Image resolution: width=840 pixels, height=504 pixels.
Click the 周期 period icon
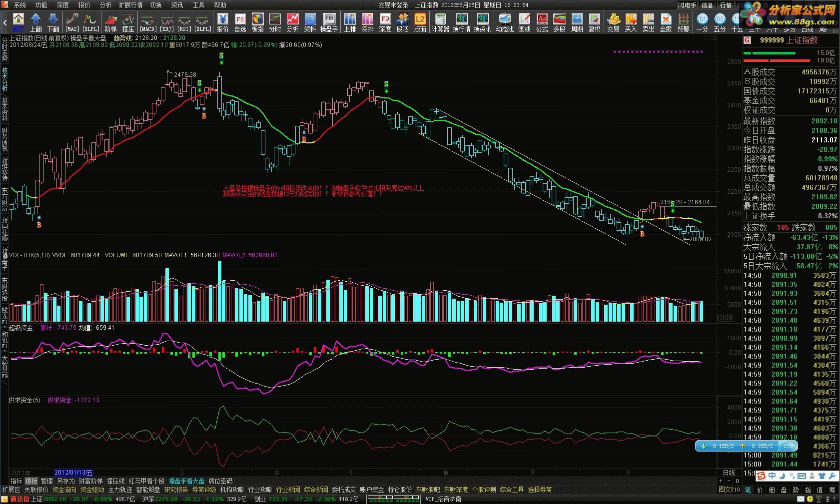[x=577, y=22]
